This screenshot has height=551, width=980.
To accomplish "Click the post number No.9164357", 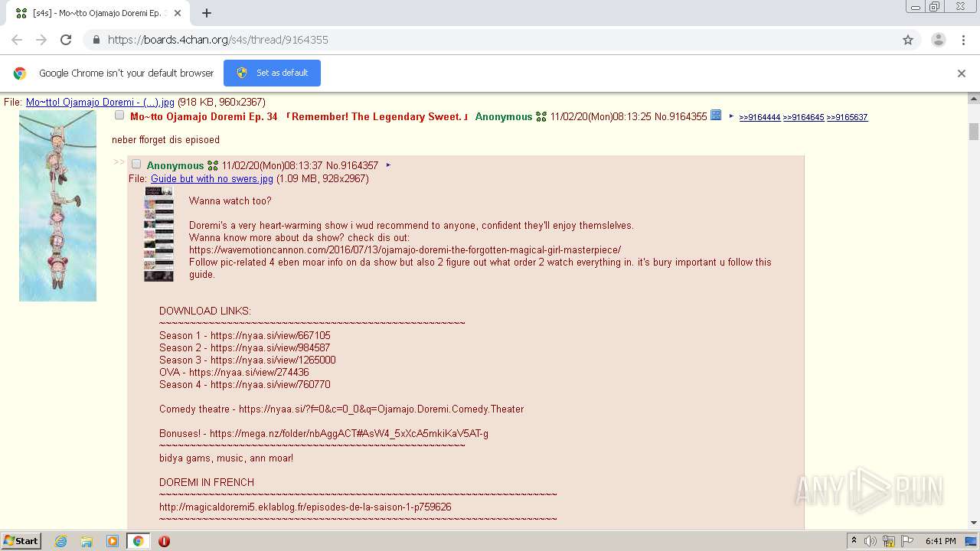I will (352, 165).
